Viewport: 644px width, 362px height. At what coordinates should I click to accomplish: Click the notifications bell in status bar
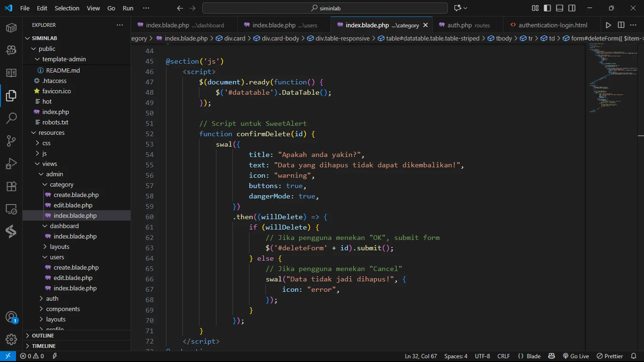[x=633, y=356]
